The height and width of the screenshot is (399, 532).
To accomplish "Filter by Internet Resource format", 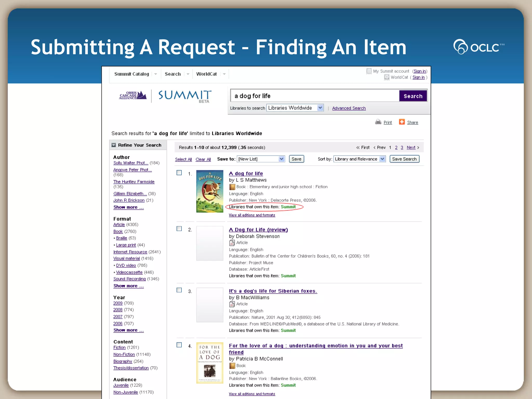I will click(130, 252).
